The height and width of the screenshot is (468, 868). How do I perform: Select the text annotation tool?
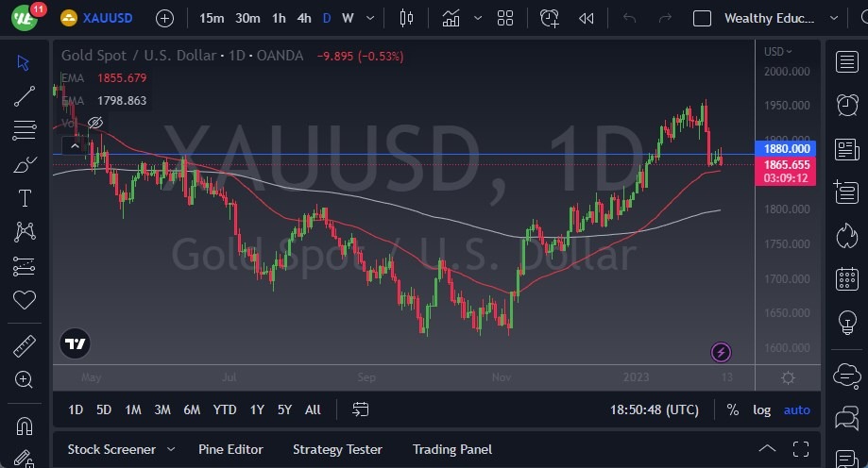click(25, 198)
